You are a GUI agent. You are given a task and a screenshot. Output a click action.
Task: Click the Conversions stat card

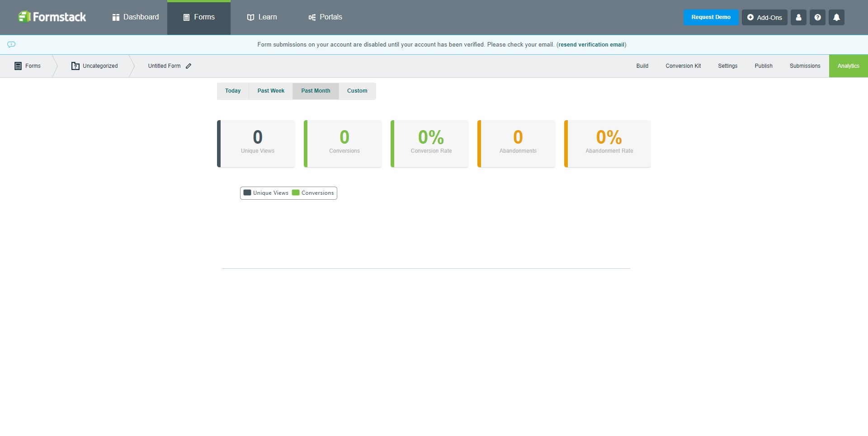343,144
